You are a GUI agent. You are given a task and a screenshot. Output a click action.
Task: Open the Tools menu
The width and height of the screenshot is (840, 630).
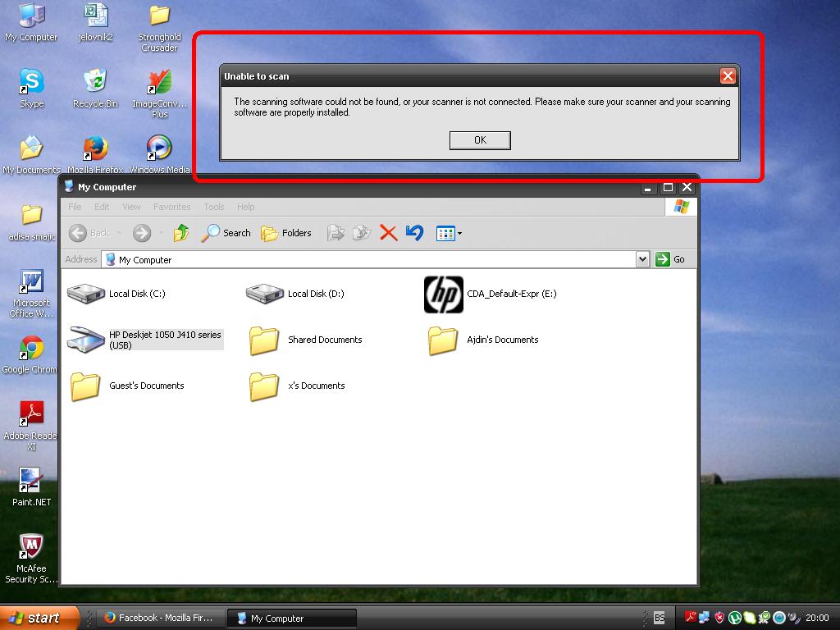click(x=214, y=207)
